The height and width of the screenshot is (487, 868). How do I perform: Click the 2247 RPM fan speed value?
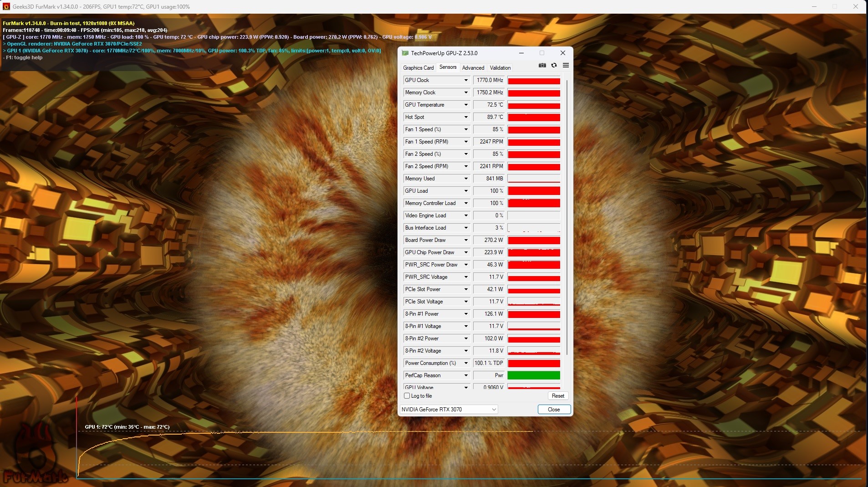(489, 142)
